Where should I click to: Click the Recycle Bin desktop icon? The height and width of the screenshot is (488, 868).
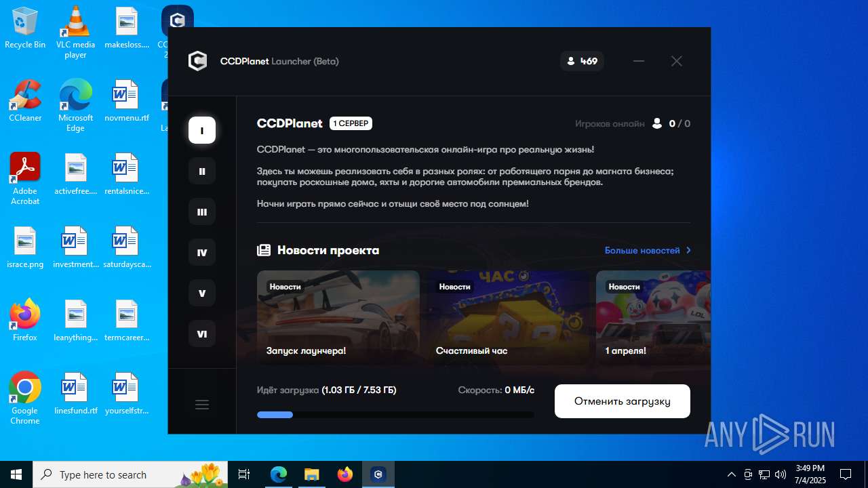click(x=25, y=28)
